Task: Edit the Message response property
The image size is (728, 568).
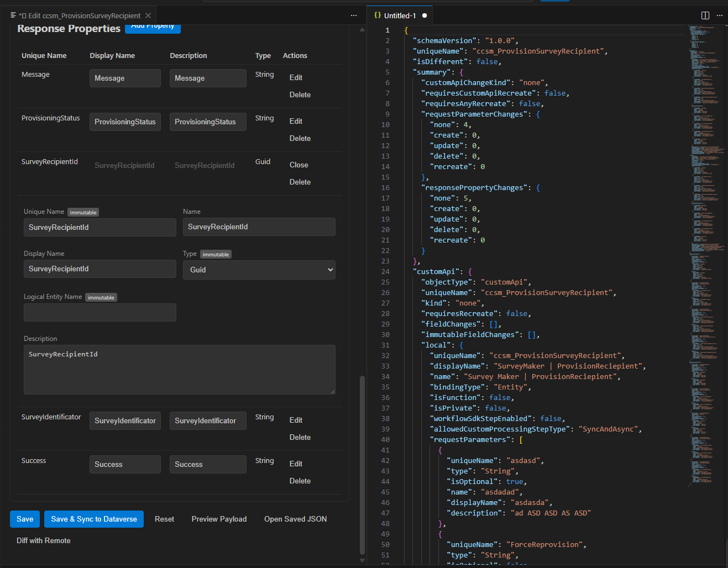Action: point(296,78)
